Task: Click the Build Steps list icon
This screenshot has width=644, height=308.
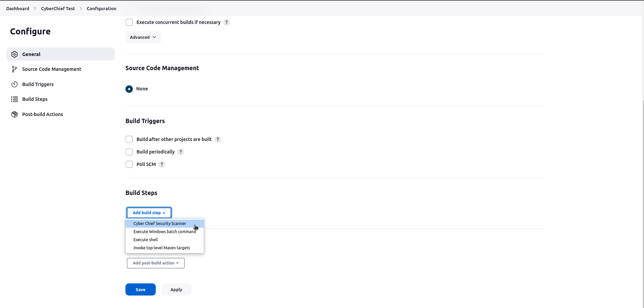Action: (x=14, y=99)
